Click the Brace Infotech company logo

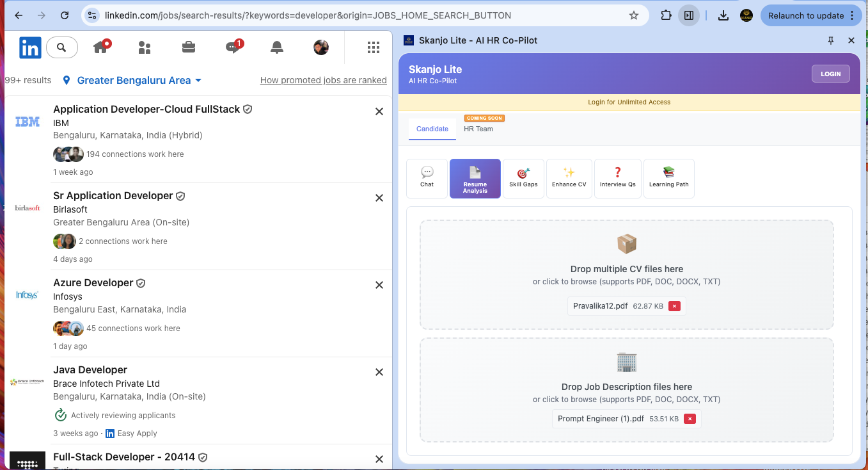coord(28,382)
